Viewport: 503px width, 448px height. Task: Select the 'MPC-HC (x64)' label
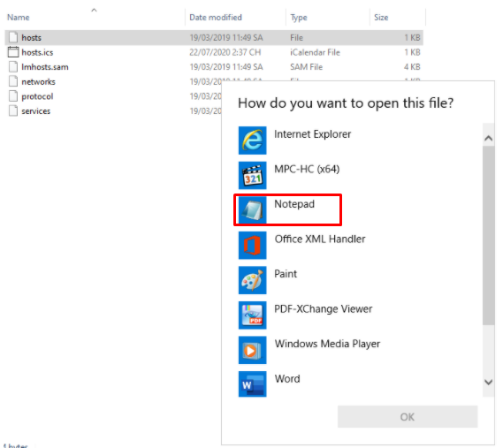[x=307, y=169]
